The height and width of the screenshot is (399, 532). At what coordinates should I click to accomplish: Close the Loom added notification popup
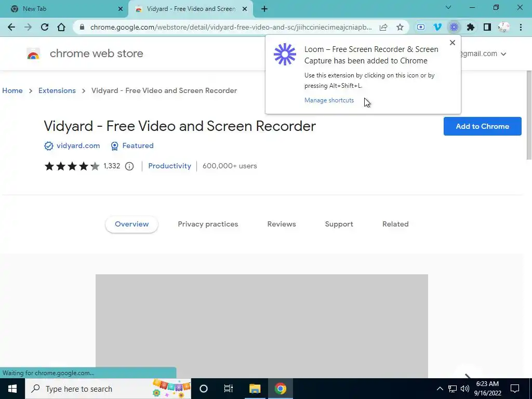453,43
